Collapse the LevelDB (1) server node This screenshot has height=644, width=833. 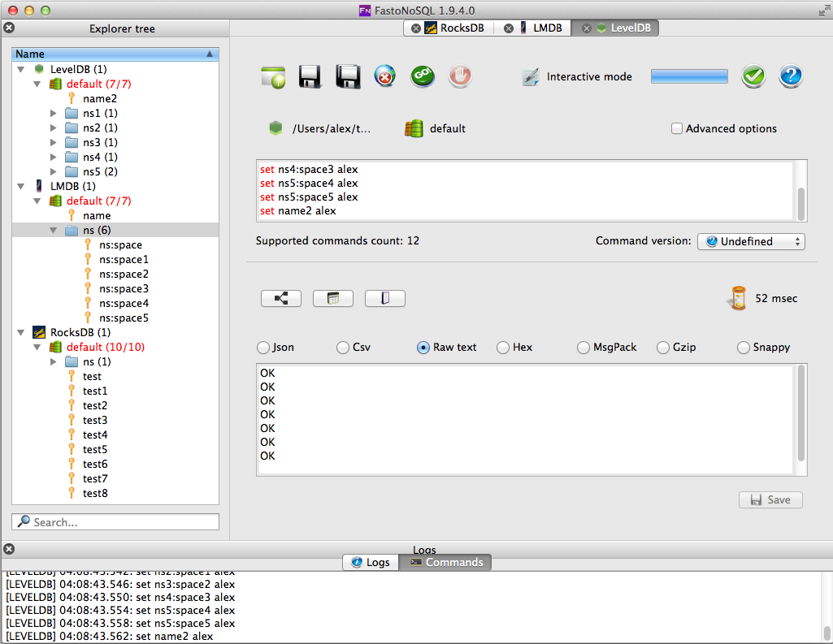point(21,69)
